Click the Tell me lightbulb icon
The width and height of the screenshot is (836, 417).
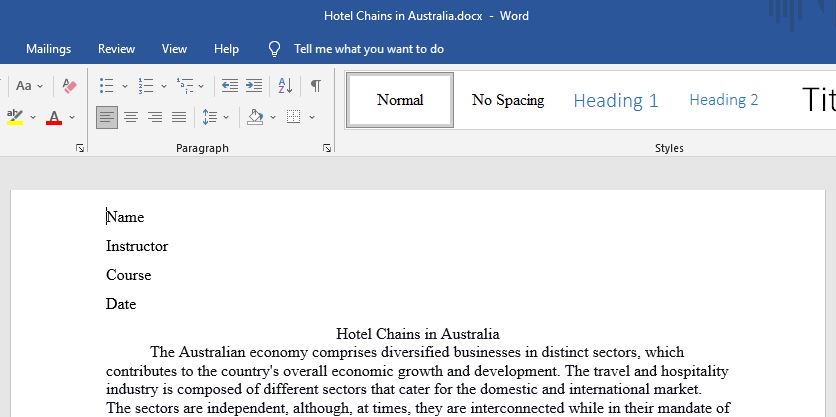pyautogui.click(x=274, y=49)
